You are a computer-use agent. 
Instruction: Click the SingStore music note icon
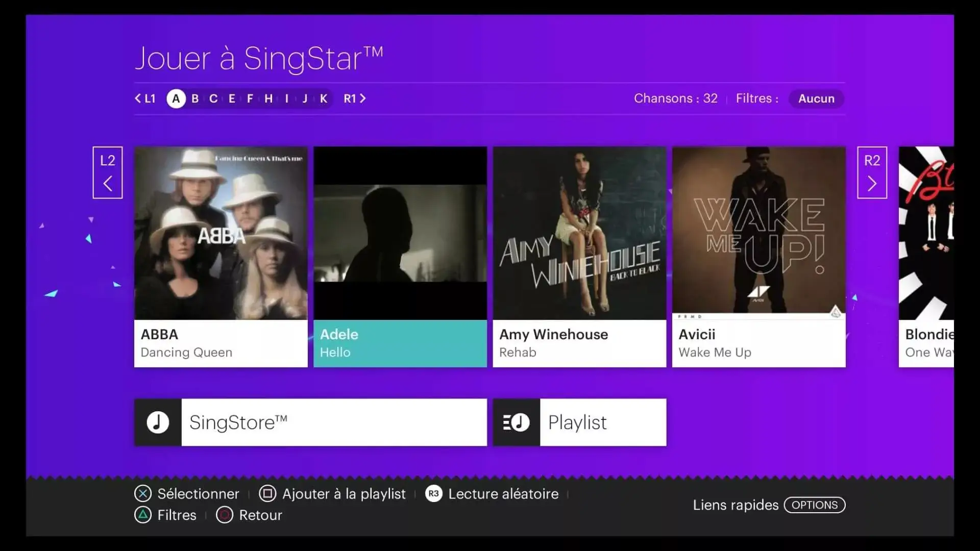pyautogui.click(x=158, y=422)
